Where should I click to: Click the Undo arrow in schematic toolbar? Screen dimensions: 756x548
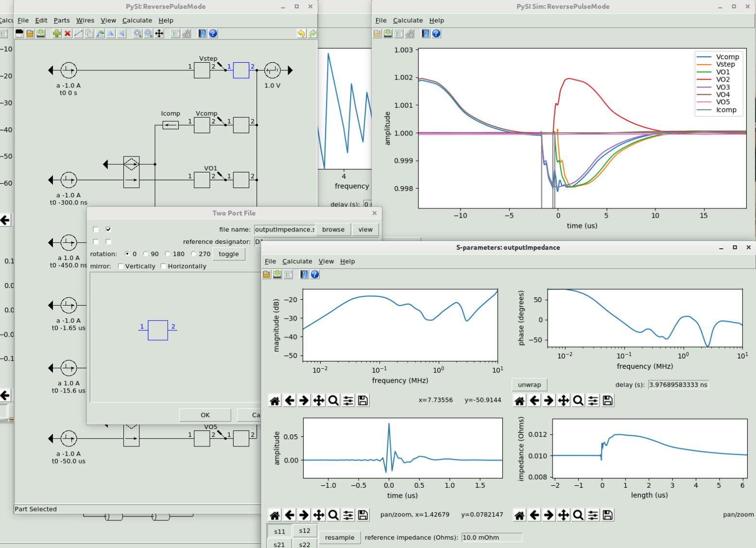(x=301, y=34)
